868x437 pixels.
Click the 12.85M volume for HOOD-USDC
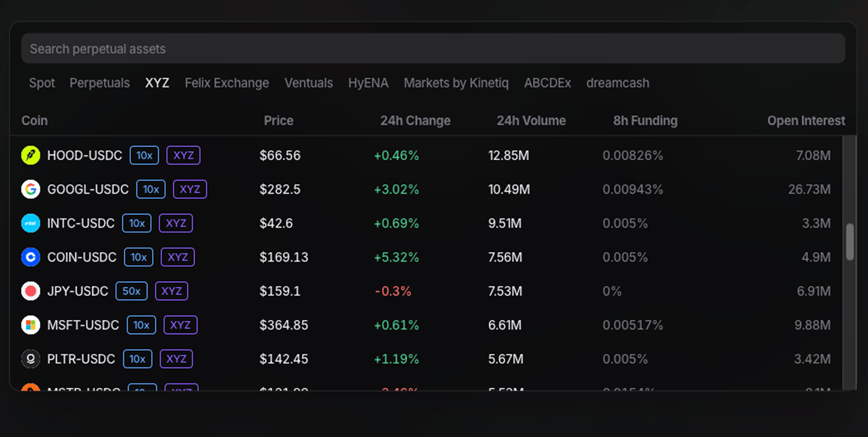pyautogui.click(x=509, y=156)
